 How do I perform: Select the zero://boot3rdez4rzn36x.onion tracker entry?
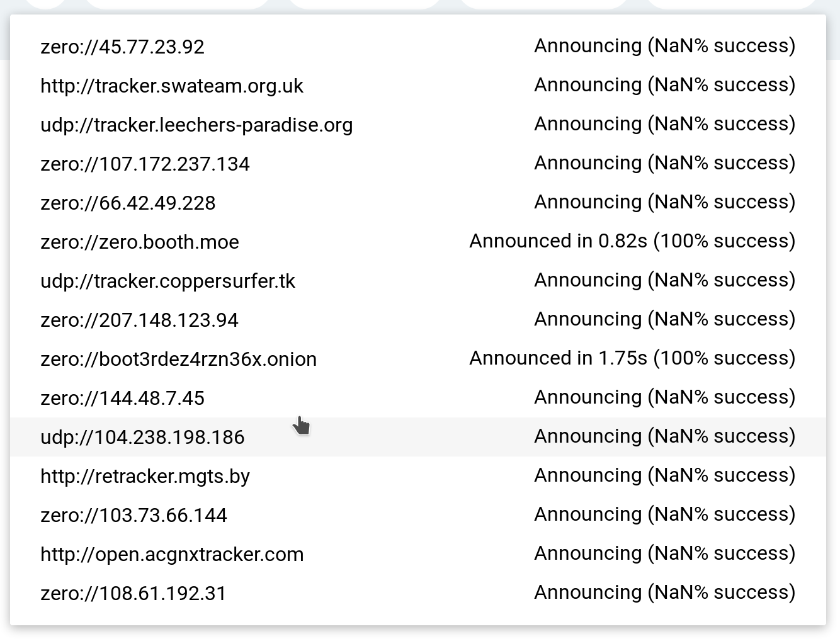pyautogui.click(x=178, y=360)
